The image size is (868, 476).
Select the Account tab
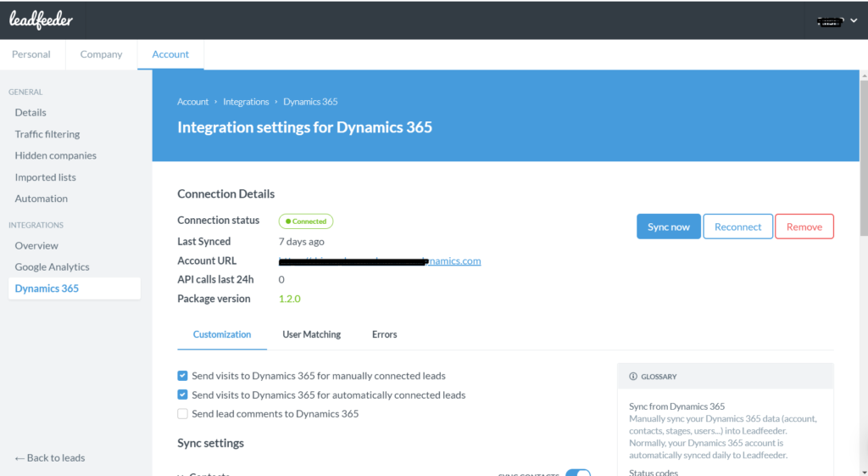[170, 54]
